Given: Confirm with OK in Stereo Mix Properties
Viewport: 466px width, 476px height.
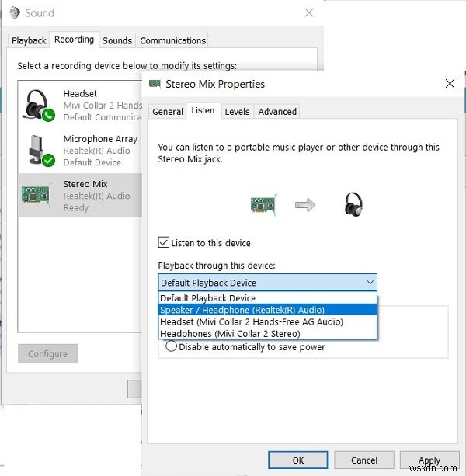Looking at the screenshot, I should pyautogui.click(x=297, y=460).
